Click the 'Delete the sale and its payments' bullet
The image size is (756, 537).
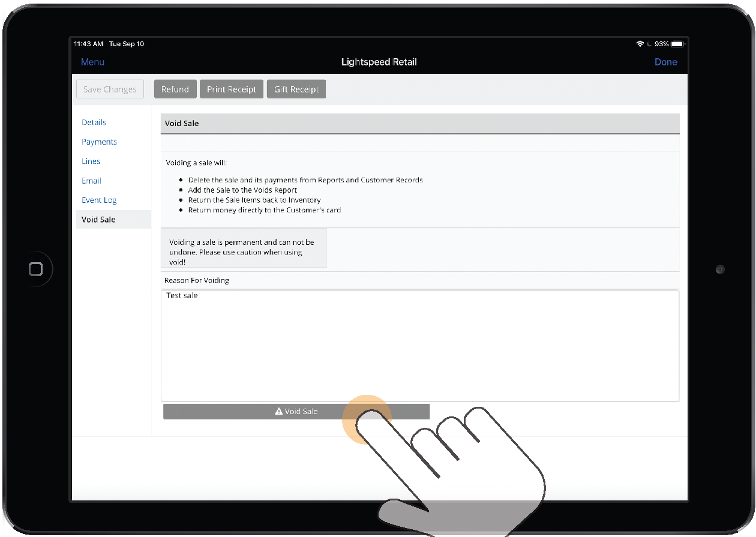pyautogui.click(x=305, y=180)
